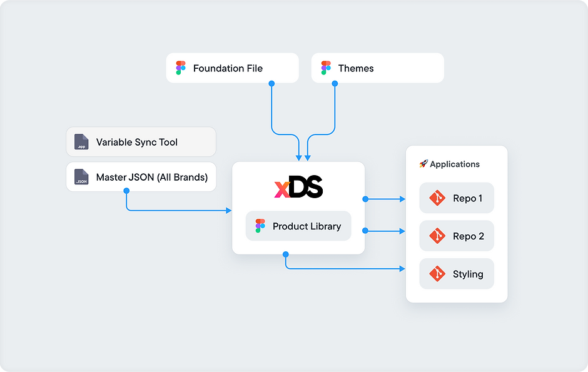The image size is (588, 372).
Task: Select the .app file icon for Variable Sync Tool
Action: pos(81,142)
